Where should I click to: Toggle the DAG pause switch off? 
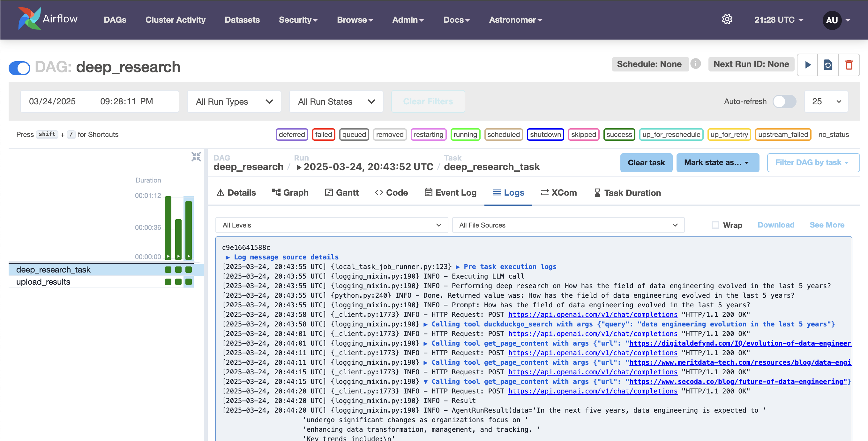19,68
